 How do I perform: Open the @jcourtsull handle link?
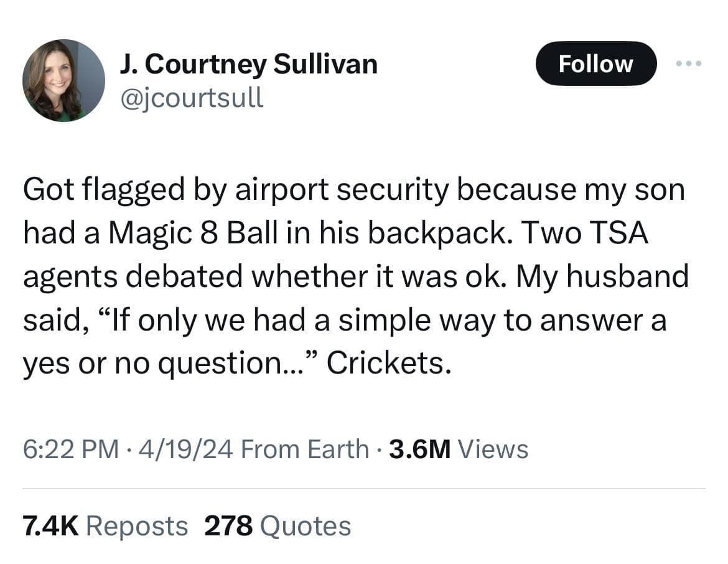[x=191, y=98]
